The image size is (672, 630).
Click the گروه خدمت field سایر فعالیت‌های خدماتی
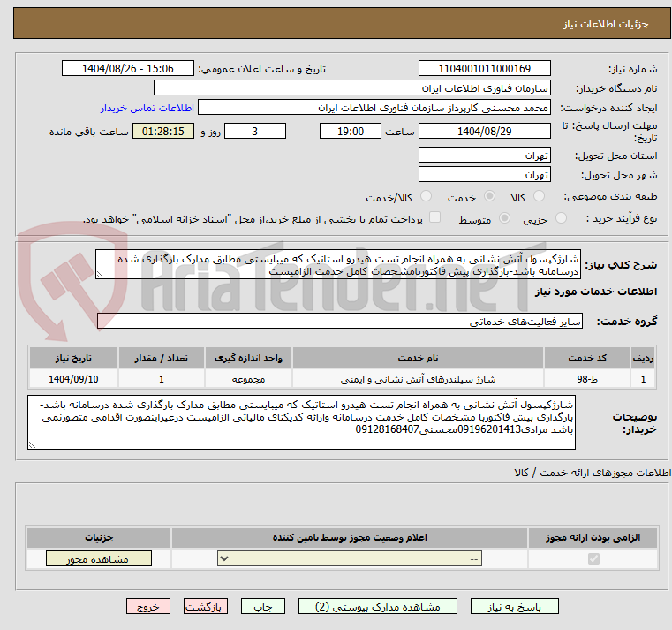[x=340, y=322]
